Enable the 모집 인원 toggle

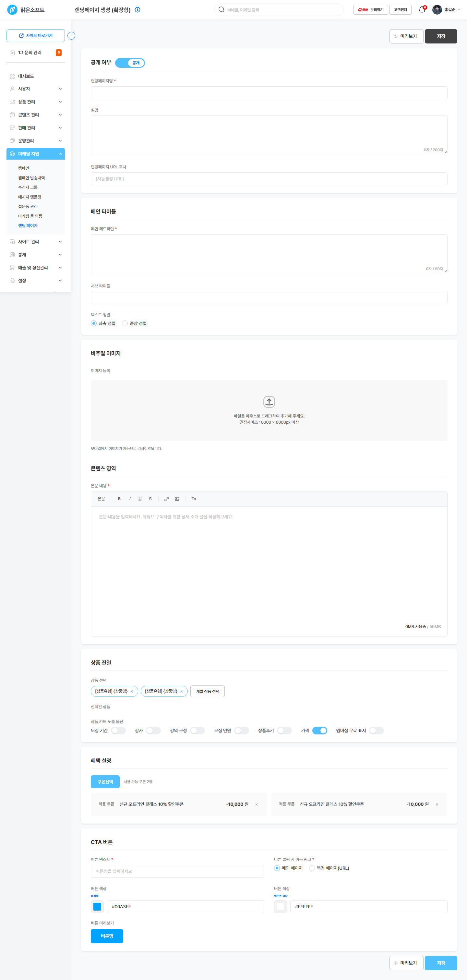click(x=242, y=731)
